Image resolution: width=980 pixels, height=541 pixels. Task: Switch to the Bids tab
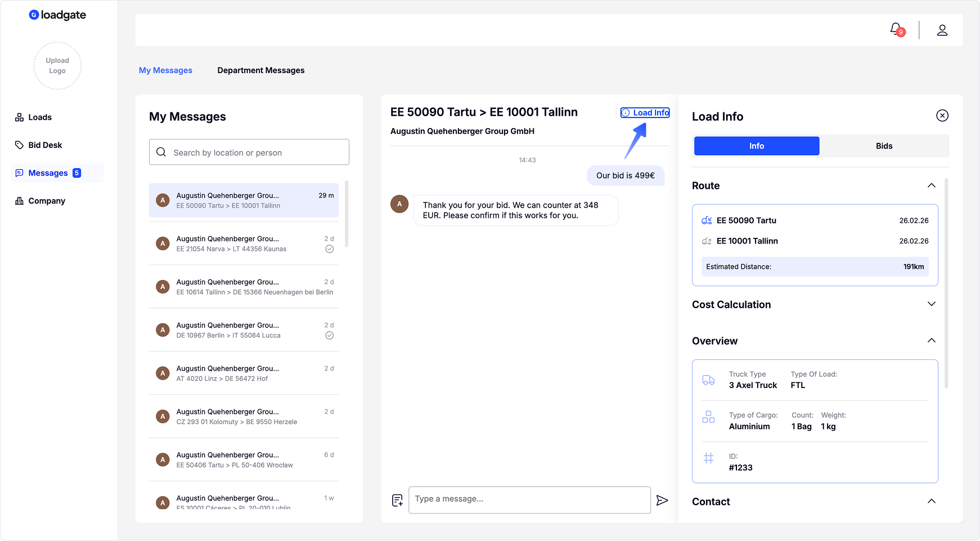(884, 146)
